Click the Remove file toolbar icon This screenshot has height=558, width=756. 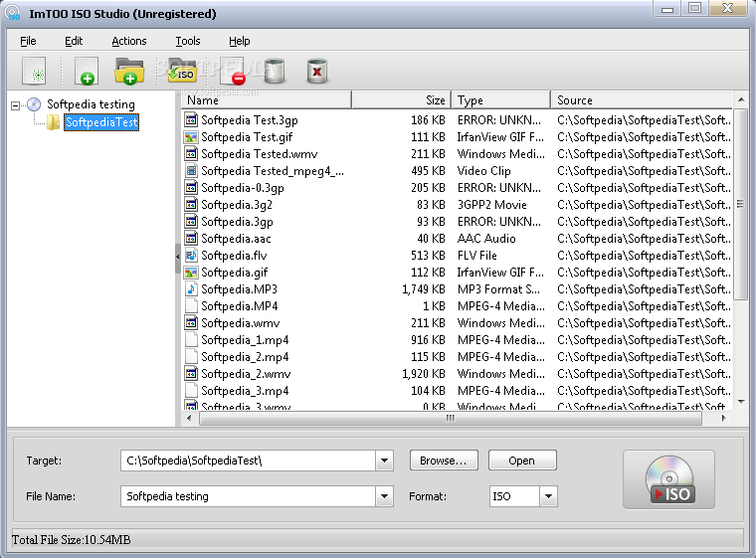232,72
